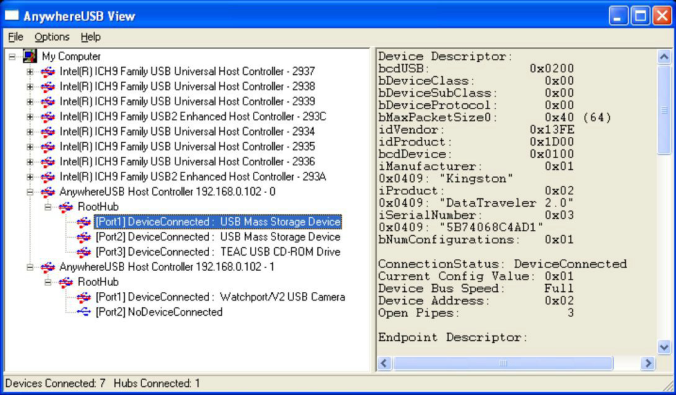The image size is (676, 395).
Task: Click the idVendor value 0x13FE
Action: pos(552,130)
